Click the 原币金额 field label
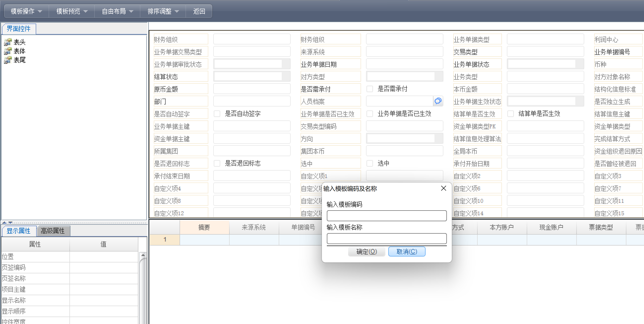 click(x=181, y=89)
